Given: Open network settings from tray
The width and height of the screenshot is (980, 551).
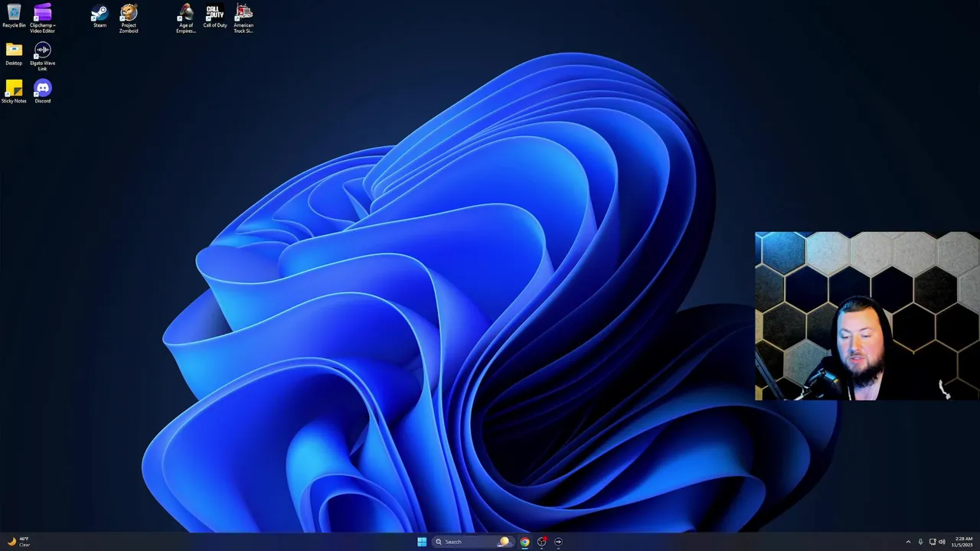Looking at the screenshot, I should (933, 542).
